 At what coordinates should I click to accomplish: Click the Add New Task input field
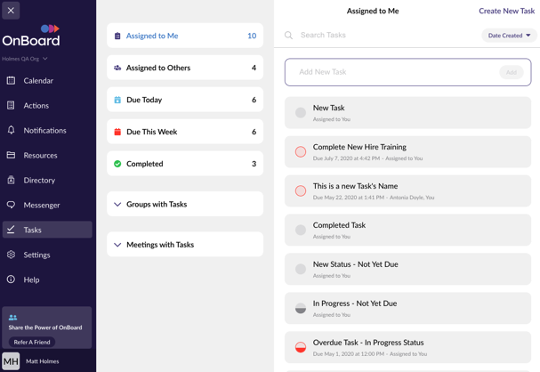pos(408,72)
